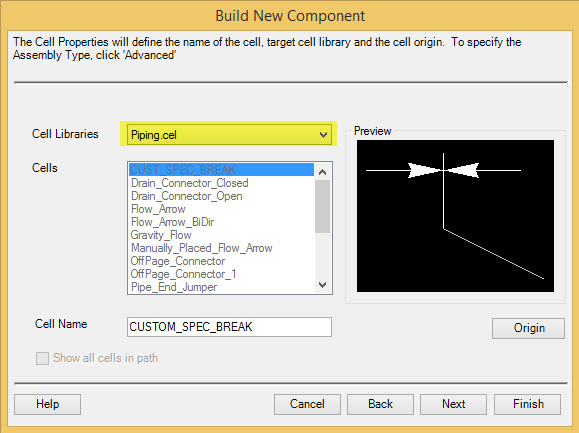
Task: Click the Finish button
Action: pyautogui.click(x=528, y=404)
